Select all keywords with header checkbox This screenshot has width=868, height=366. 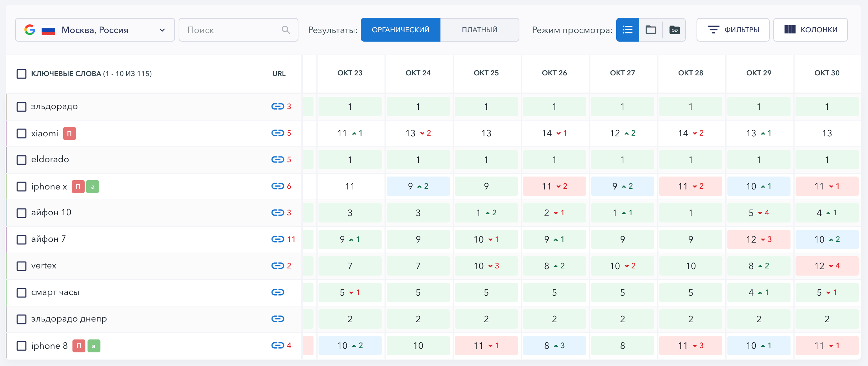[x=22, y=74]
